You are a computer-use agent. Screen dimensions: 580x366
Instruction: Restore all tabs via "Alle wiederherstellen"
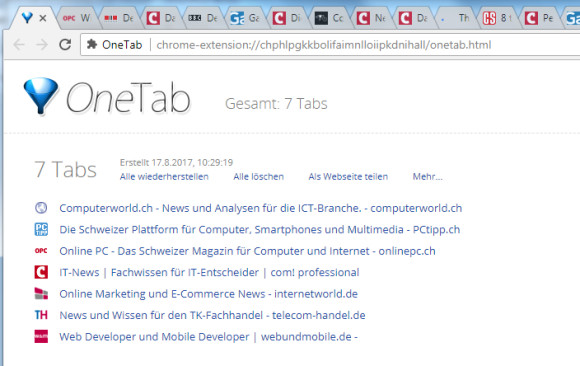(164, 177)
